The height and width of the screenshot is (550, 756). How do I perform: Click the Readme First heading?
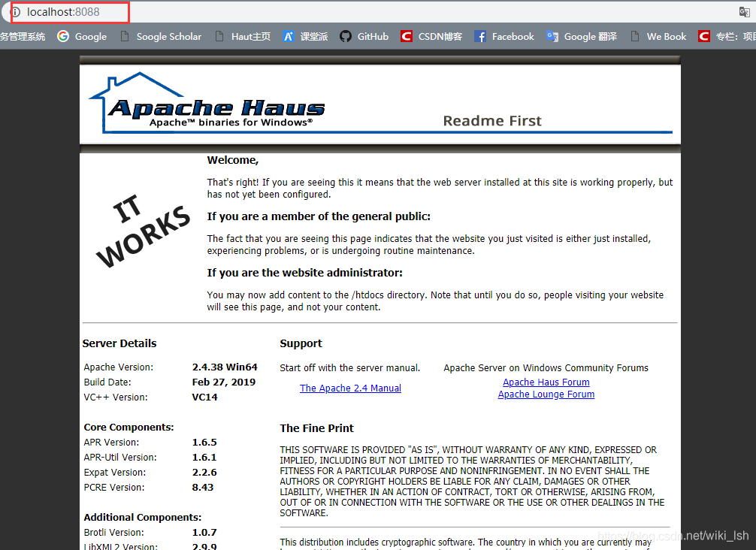pos(492,120)
